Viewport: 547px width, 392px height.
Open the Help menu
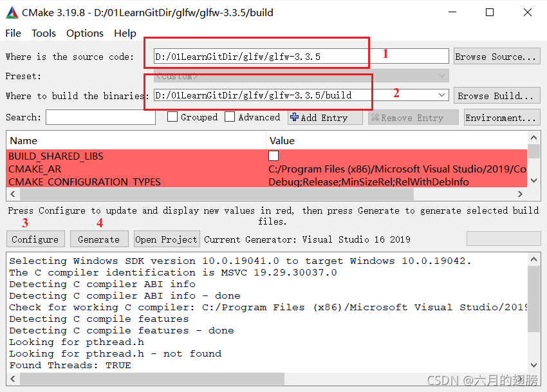pyautogui.click(x=125, y=33)
